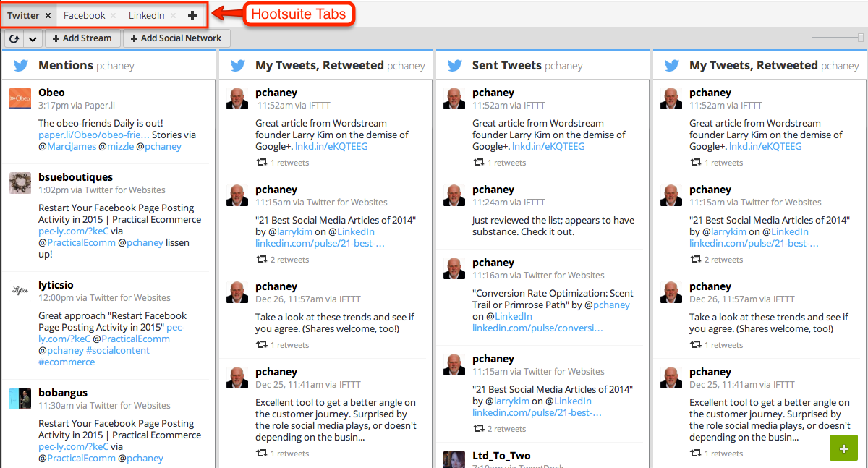The height and width of the screenshot is (468, 868).
Task: Open the LinkedIn tab
Action: point(147,15)
